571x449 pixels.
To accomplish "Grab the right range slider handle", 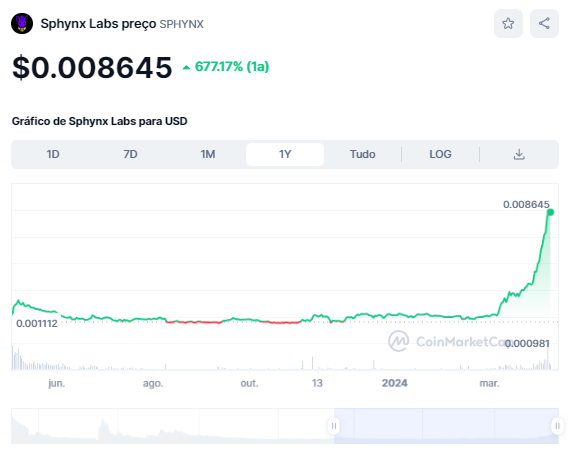I will point(558,426).
